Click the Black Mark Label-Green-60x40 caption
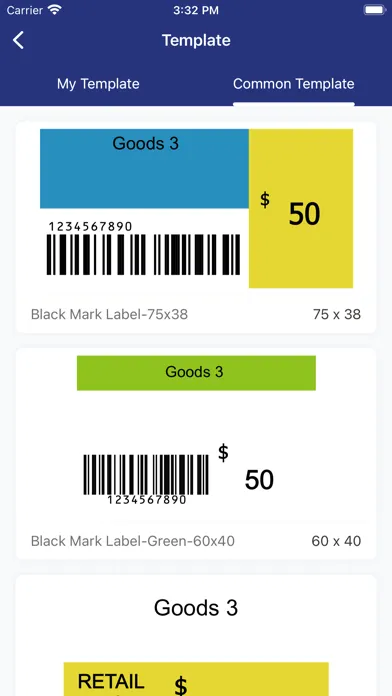 pyautogui.click(x=133, y=541)
